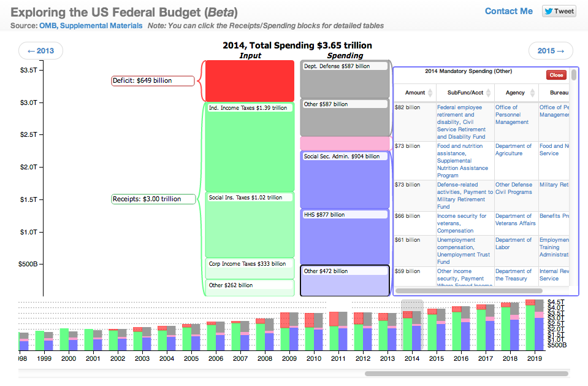Sort the Amount column using its up arrow
The height and width of the screenshot is (386, 588).
430,90
